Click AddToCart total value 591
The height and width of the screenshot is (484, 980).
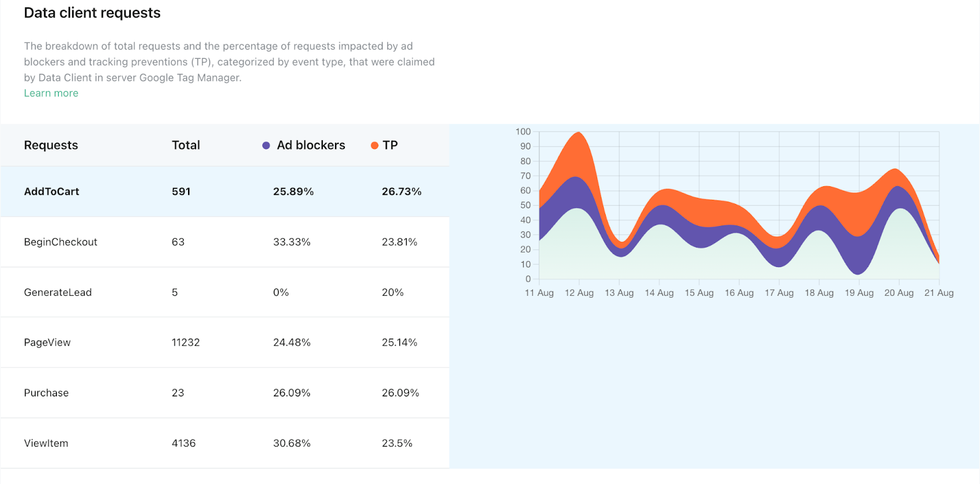click(x=181, y=192)
